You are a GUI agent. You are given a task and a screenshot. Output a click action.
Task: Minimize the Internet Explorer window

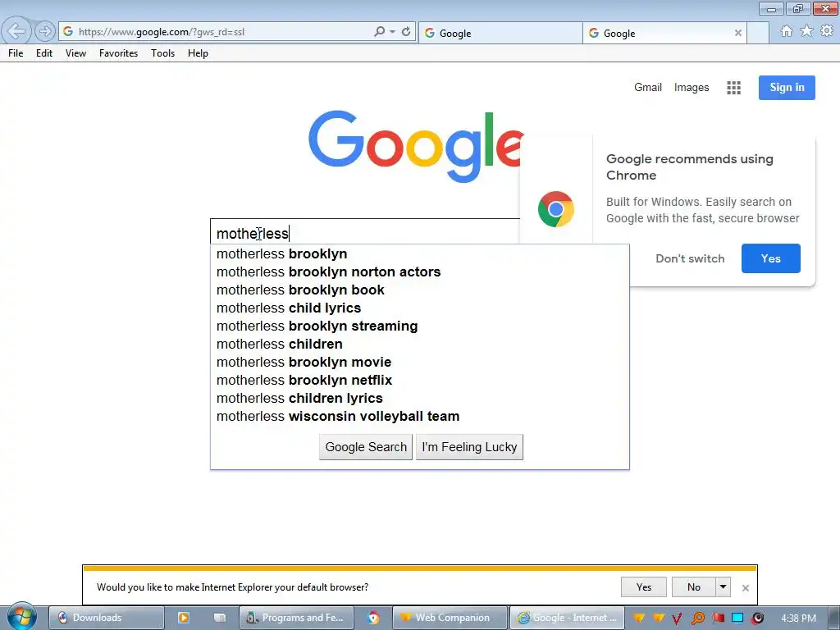tap(771, 8)
